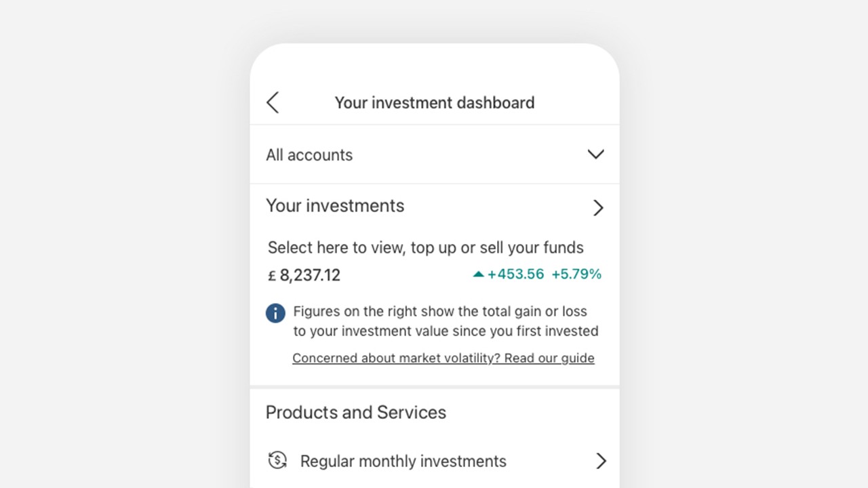This screenshot has width=868, height=488.
Task: Go back using the left arrow icon
Action: coord(273,103)
